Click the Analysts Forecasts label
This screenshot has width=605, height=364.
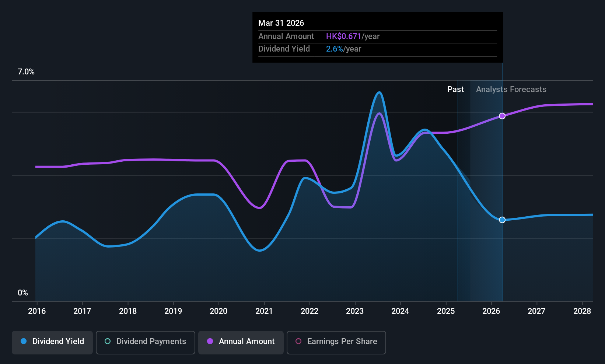point(511,90)
